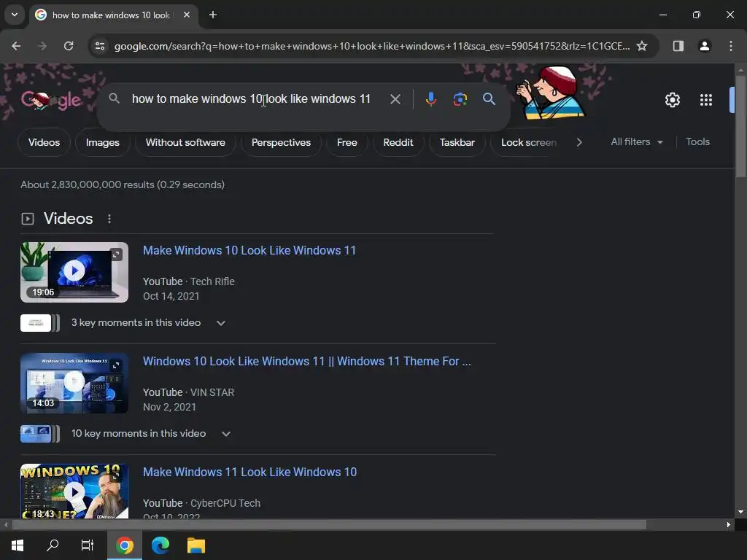Image resolution: width=747 pixels, height=560 pixels.
Task: Select the Reddit filter chip
Action: (398, 142)
